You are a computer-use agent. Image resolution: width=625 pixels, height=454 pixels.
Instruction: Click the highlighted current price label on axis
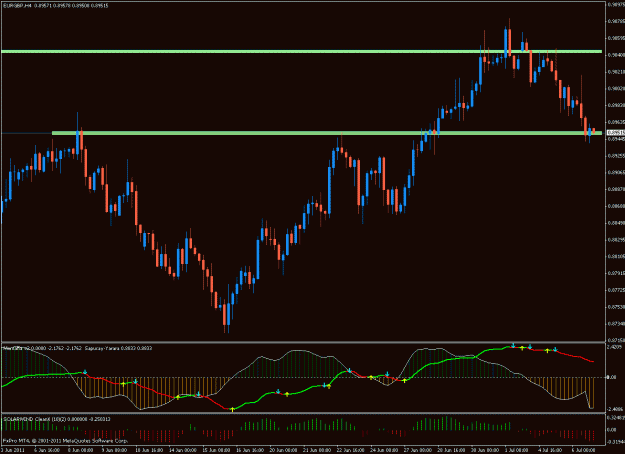(x=615, y=133)
